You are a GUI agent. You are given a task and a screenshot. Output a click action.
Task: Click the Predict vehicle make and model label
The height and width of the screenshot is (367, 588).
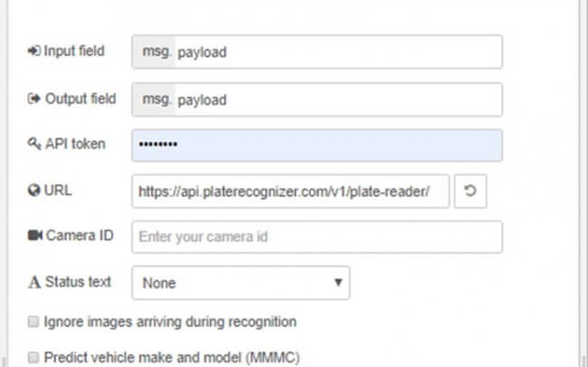(172, 357)
